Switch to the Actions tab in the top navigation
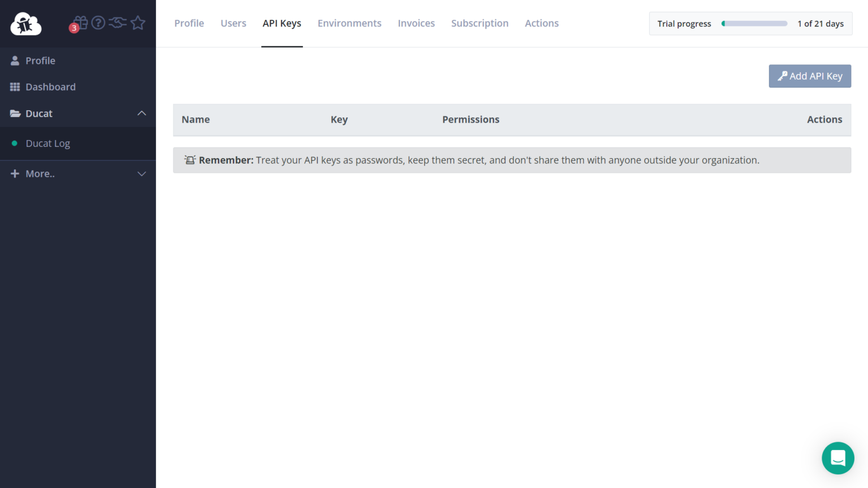Image resolution: width=868 pixels, height=488 pixels. pos(542,23)
